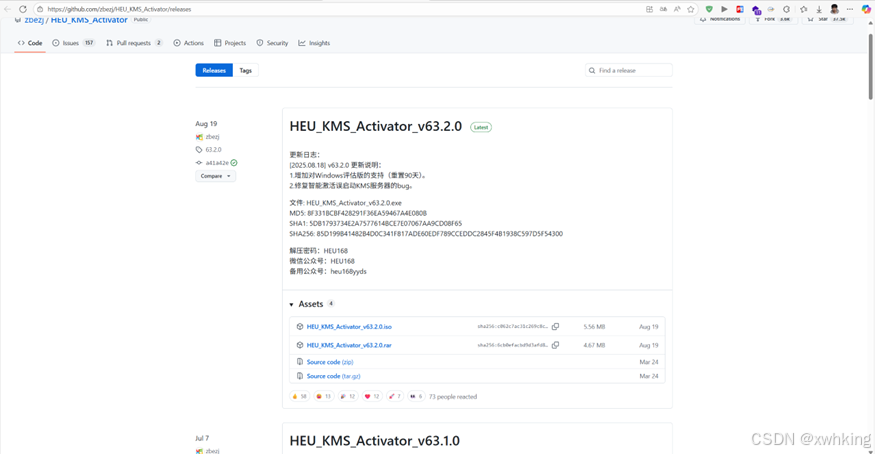
Task: Open the HEU_KMS_Activator_v63.1.0 release title
Action: point(374,441)
